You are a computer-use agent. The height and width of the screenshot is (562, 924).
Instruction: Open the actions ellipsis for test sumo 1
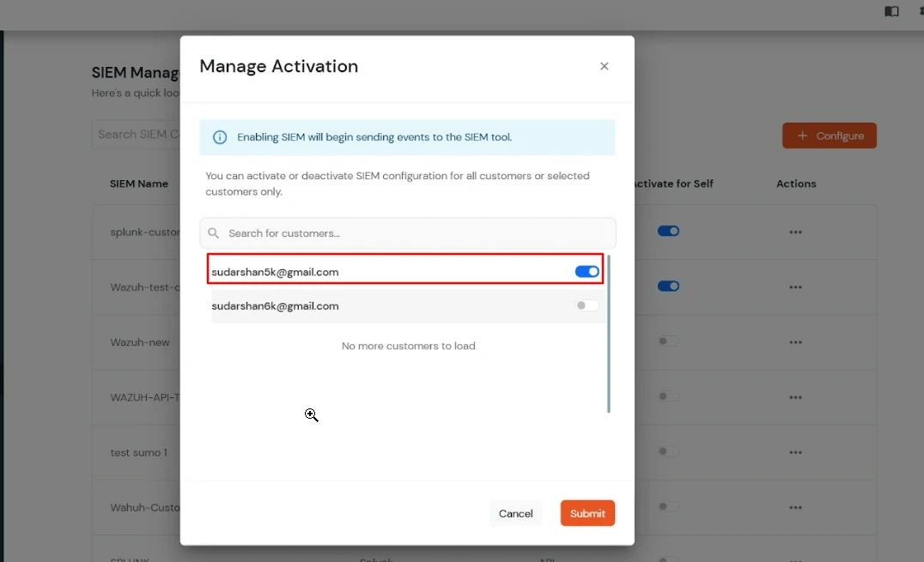pyautogui.click(x=794, y=452)
